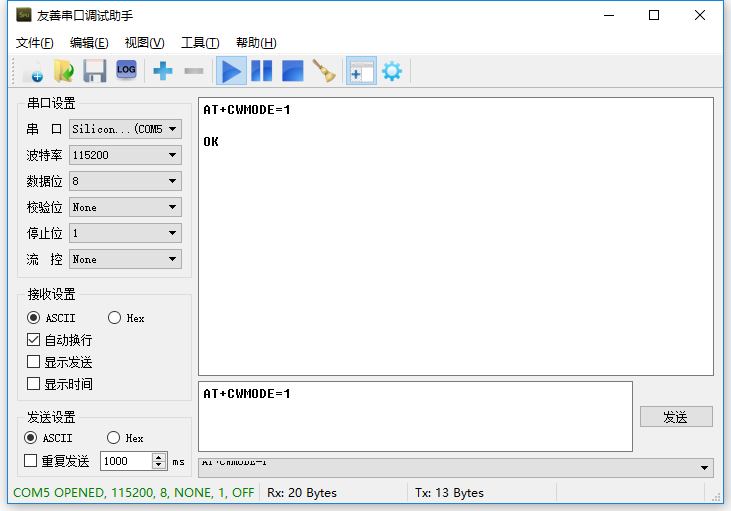This screenshot has width=731, height=511.
Task: Click the app icon in title bar
Action: (23, 15)
